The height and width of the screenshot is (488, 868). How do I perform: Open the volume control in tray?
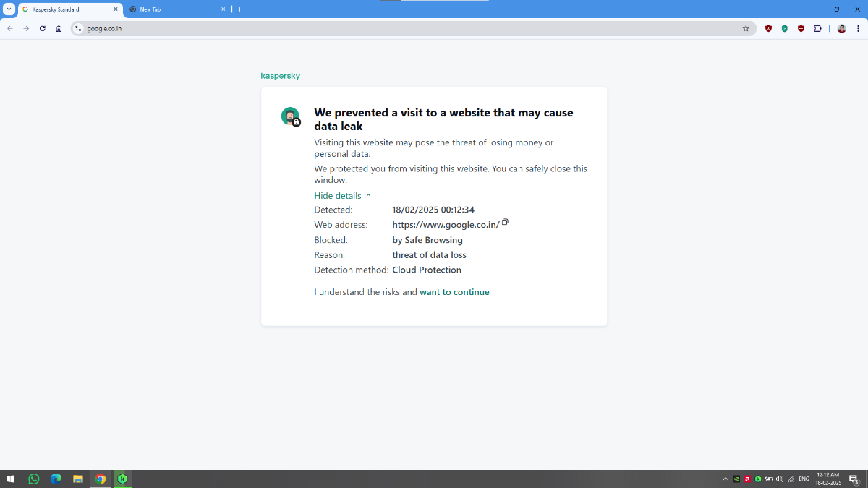coord(780,479)
